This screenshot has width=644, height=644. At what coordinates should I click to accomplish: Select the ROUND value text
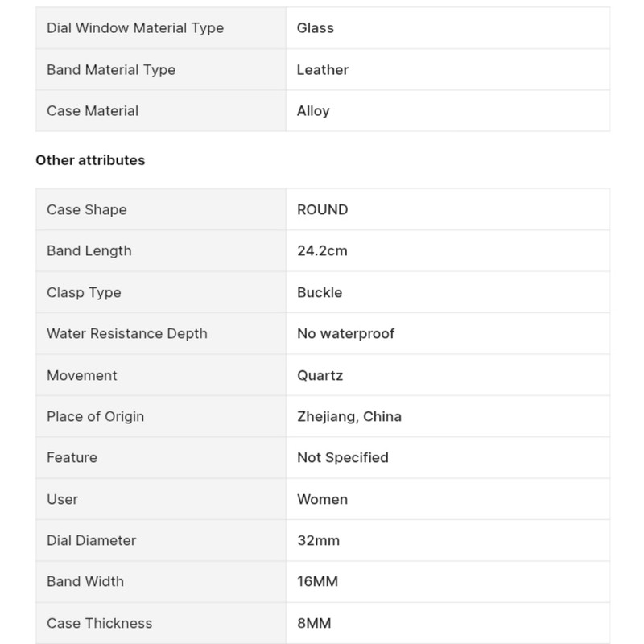pos(323,209)
